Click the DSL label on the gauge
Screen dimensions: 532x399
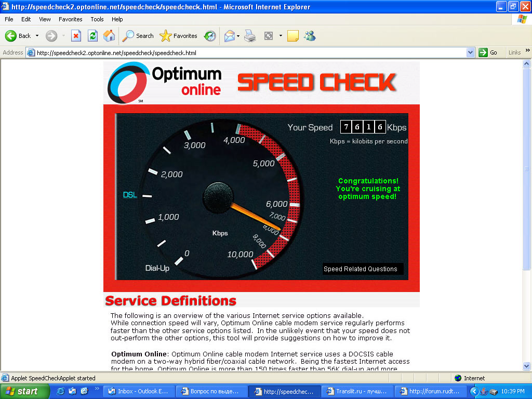(130, 195)
